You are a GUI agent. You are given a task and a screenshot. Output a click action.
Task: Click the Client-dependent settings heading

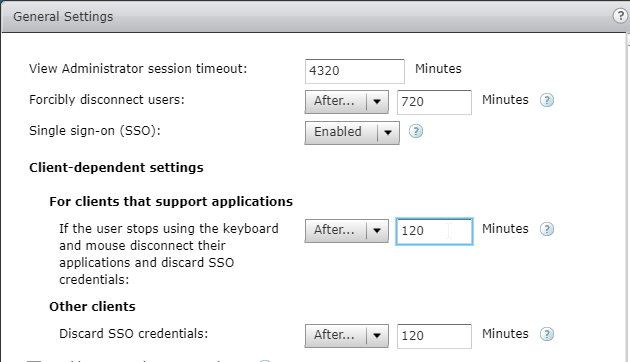click(x=116, y=167)
